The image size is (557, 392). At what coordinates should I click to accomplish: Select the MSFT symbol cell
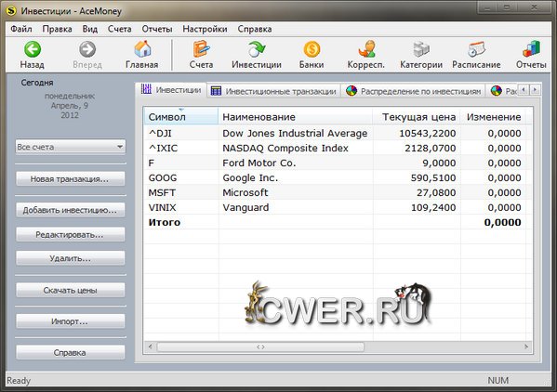pyautogui.click(x=162, y=193)
